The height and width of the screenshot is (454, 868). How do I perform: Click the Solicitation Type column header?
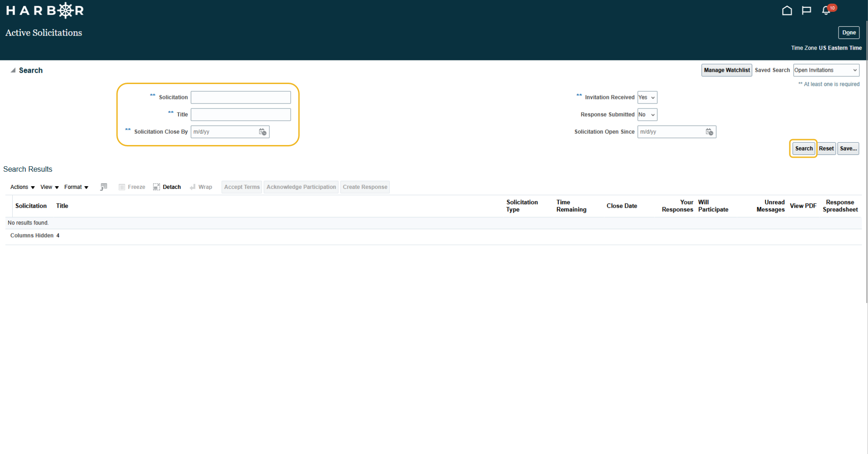coord(522,206)
